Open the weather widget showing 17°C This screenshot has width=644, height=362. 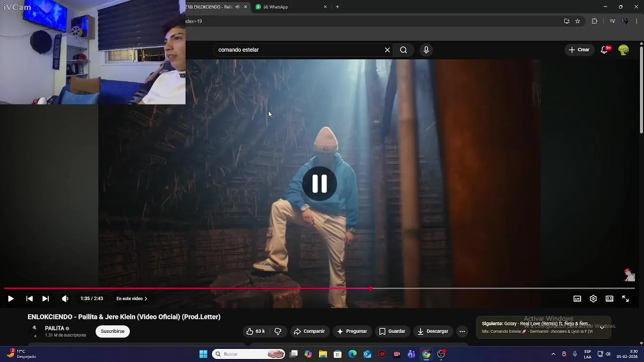[21, 354]
